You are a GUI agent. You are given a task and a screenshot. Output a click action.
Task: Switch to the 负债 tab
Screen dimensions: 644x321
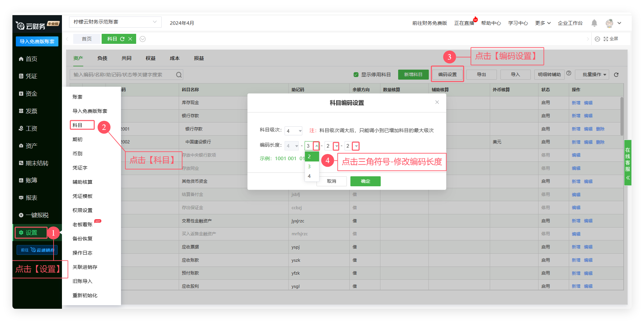pyautogui.click(x=102, y=58)
